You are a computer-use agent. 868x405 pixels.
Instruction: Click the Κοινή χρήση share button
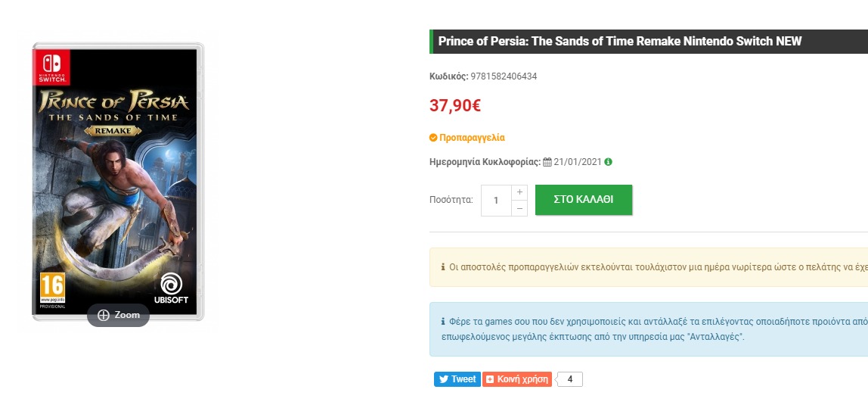click(x=517, y=379)
